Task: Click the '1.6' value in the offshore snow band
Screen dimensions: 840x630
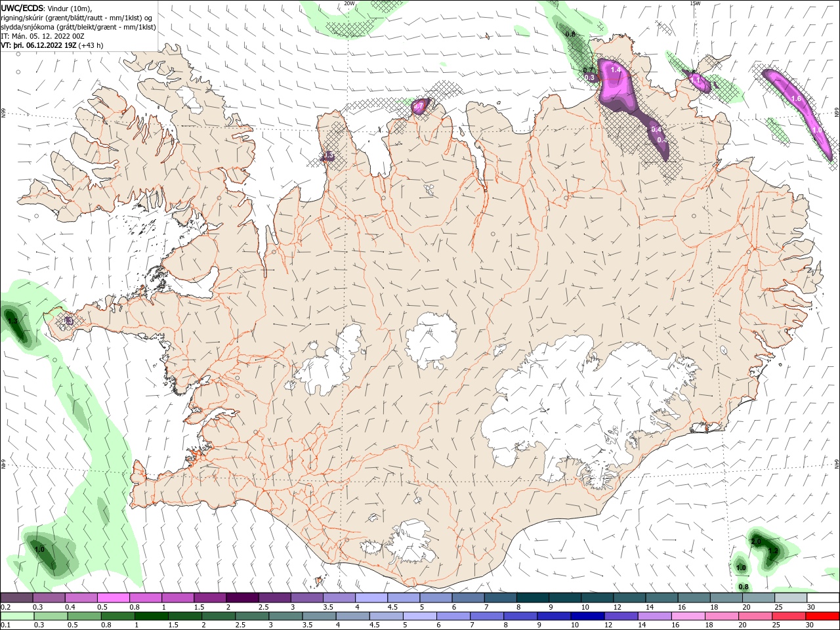Action: pyautogui.click(x=796, y=98)
